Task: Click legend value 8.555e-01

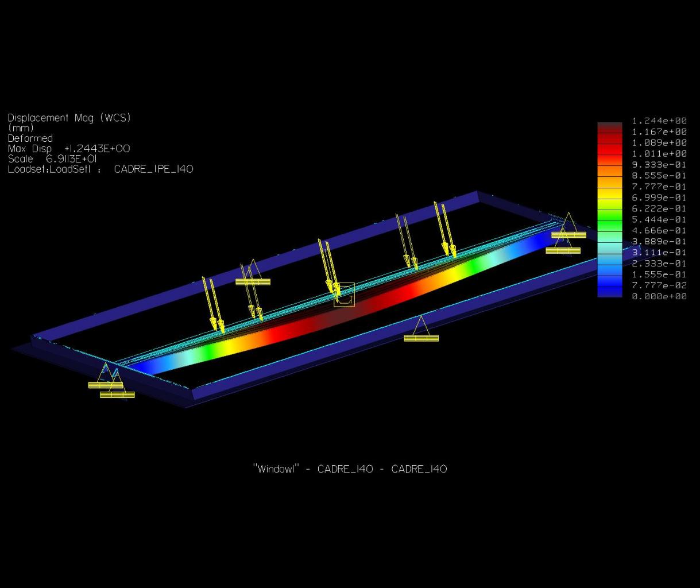Action: point(659,176)
